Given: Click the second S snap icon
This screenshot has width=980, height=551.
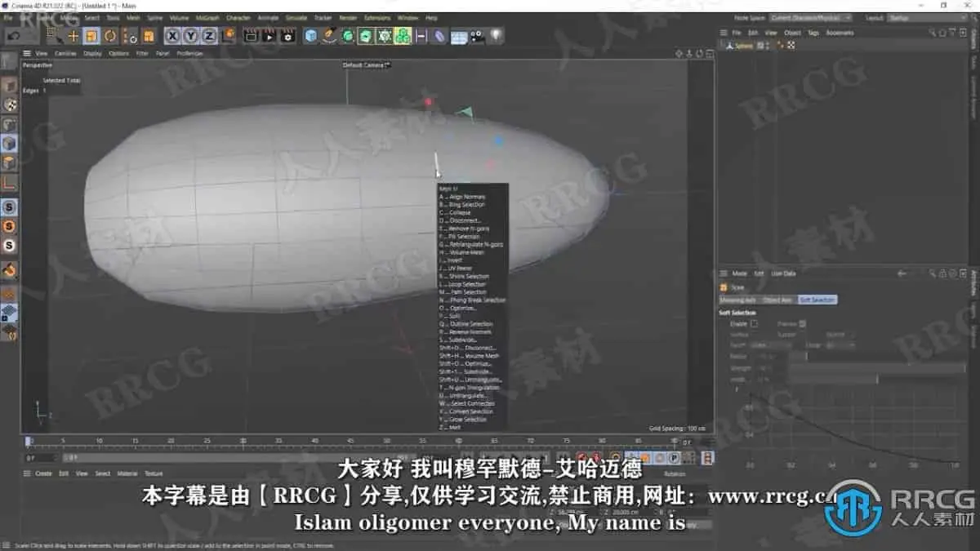Looking at the screenshot, I should coord(10,226).
